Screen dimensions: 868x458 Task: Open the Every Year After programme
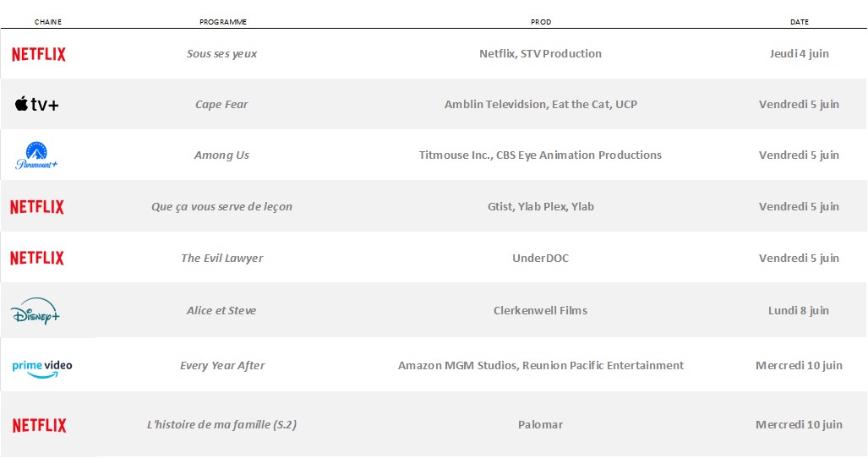coord(222,366)
